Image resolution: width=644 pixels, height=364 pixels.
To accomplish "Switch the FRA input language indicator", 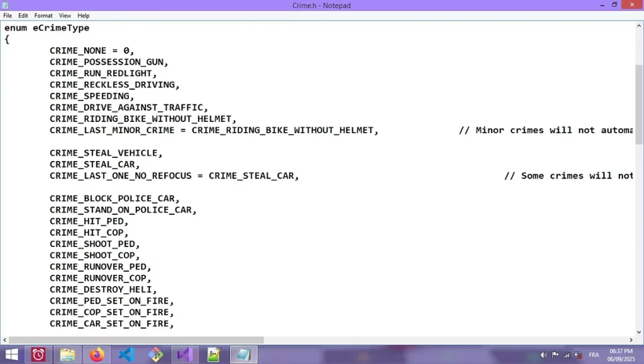I will click(594, 355).
